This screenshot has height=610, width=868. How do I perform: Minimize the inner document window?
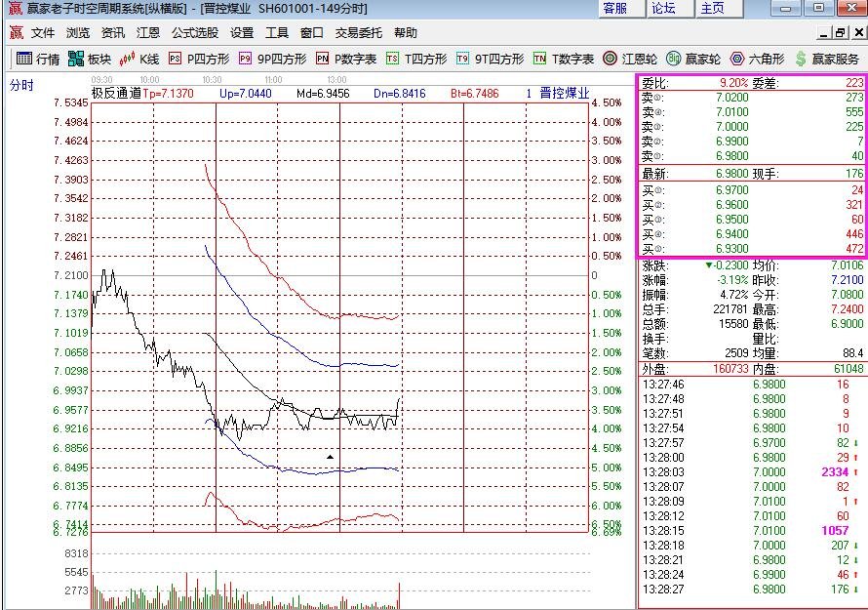pos(825,33)
